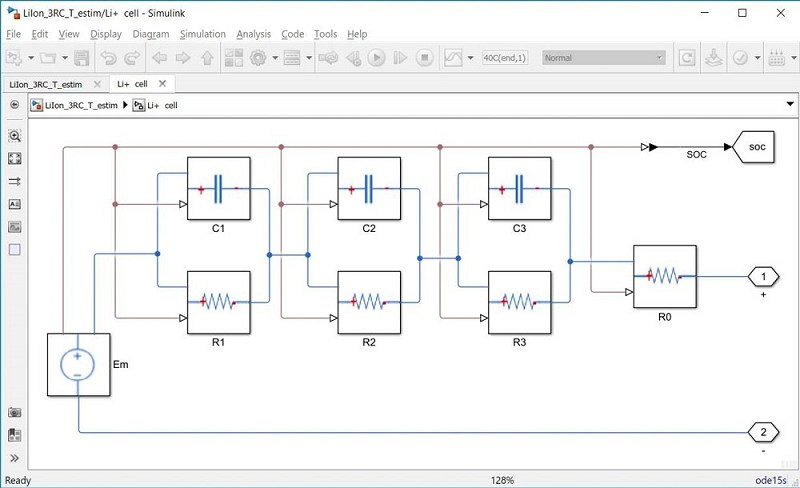
Task: Open the Simulation menu
Action: pyautogui.click(x=201, y=34)
